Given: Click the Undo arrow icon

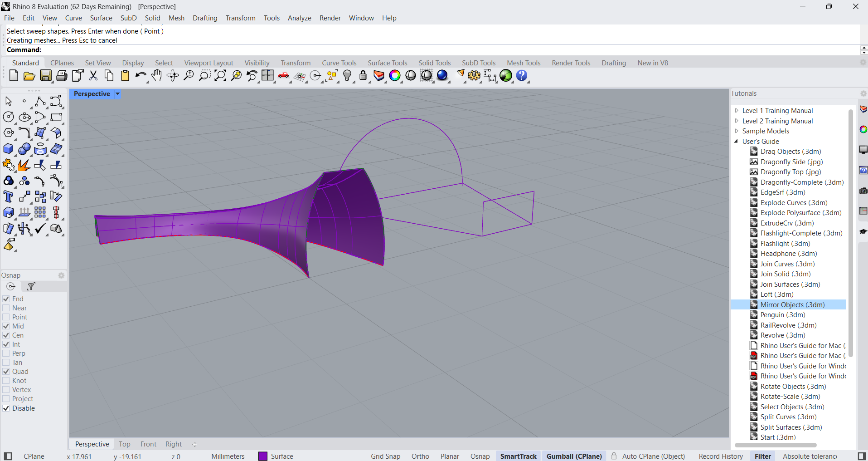Looking at the screenshot, I should [141, 76].
